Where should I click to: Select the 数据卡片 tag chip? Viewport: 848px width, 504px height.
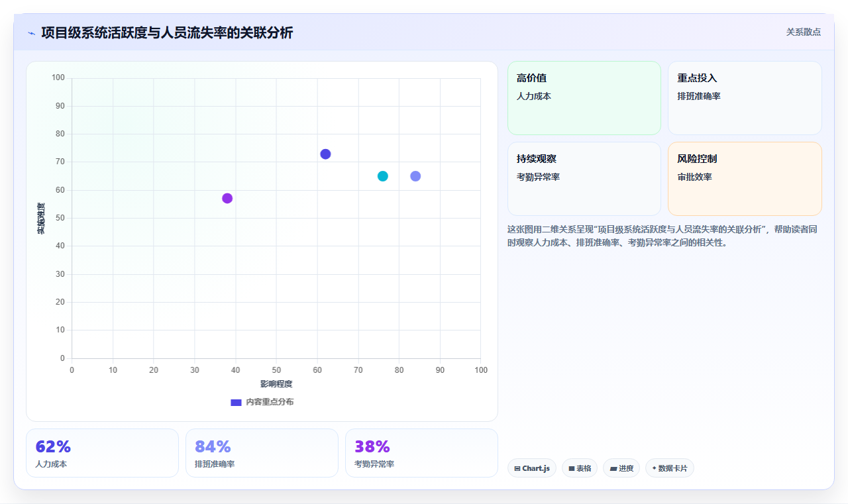(670, 468)
